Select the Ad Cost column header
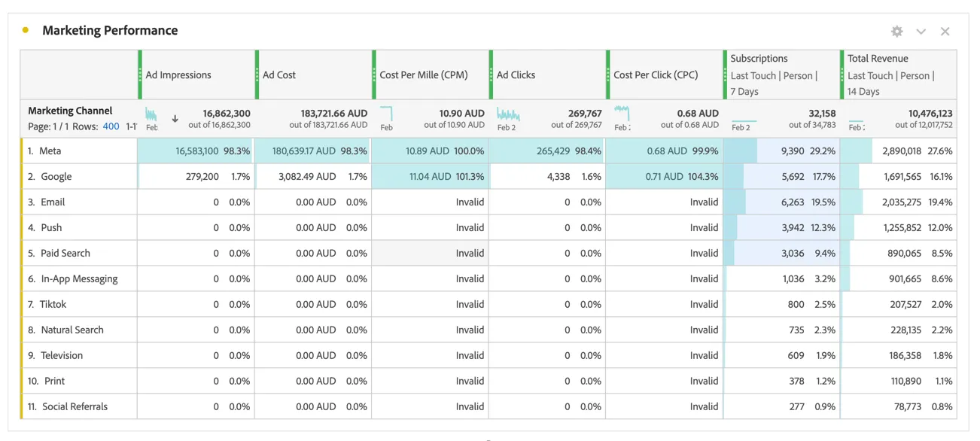The width and height of the screenshot is (980, 441). coord(313,75)
